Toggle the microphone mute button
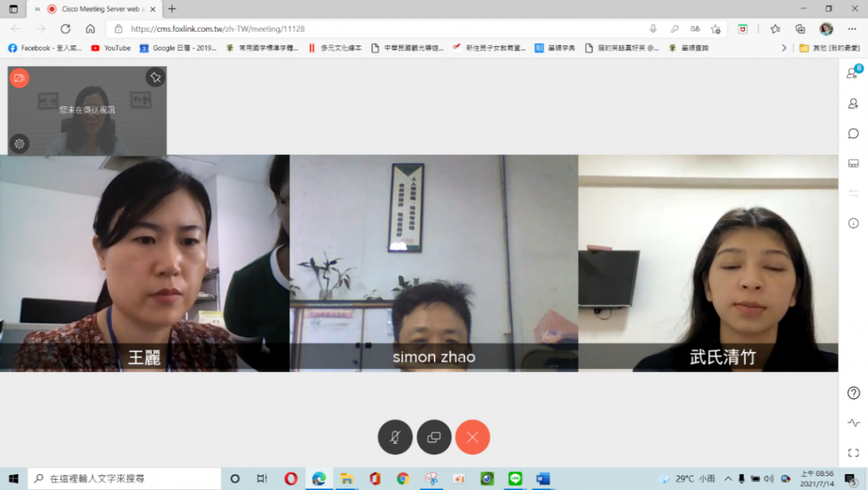Image resolution: width=868 pixels, height=490 pixels. point(395,437)
